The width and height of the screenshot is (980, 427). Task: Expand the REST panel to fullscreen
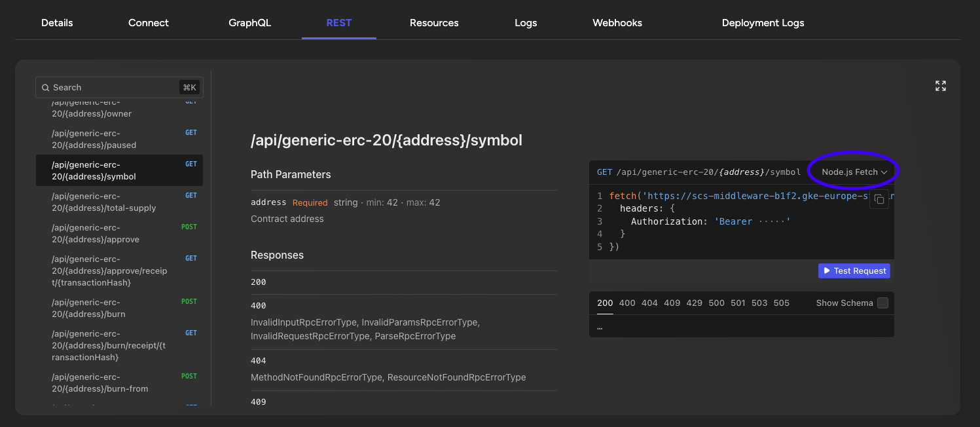[940, 85]
